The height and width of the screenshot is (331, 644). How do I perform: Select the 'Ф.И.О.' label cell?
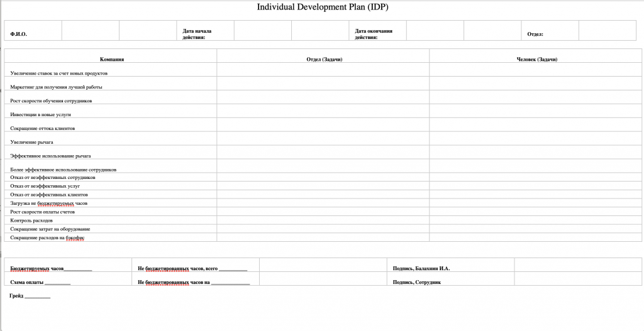33,31
